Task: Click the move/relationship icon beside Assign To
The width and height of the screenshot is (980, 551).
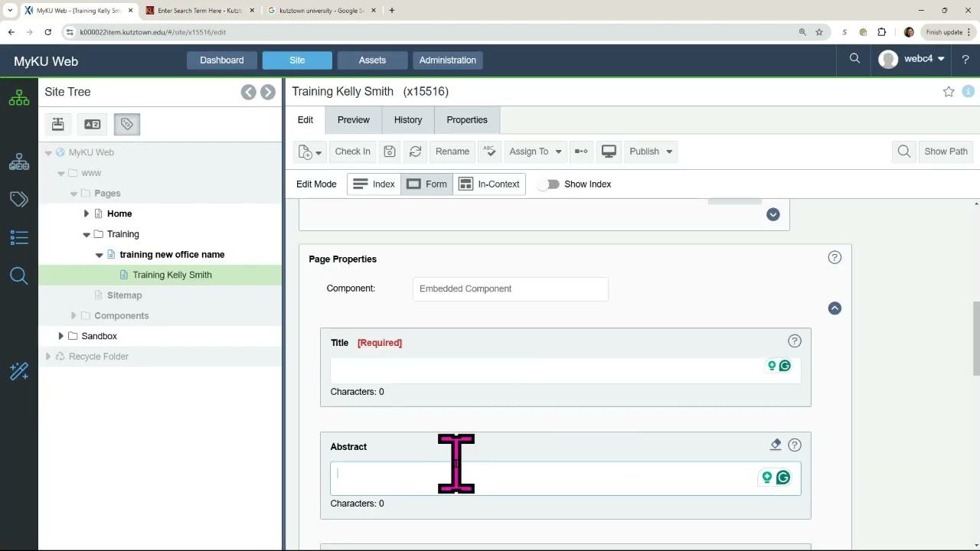Action: [581, 152]
